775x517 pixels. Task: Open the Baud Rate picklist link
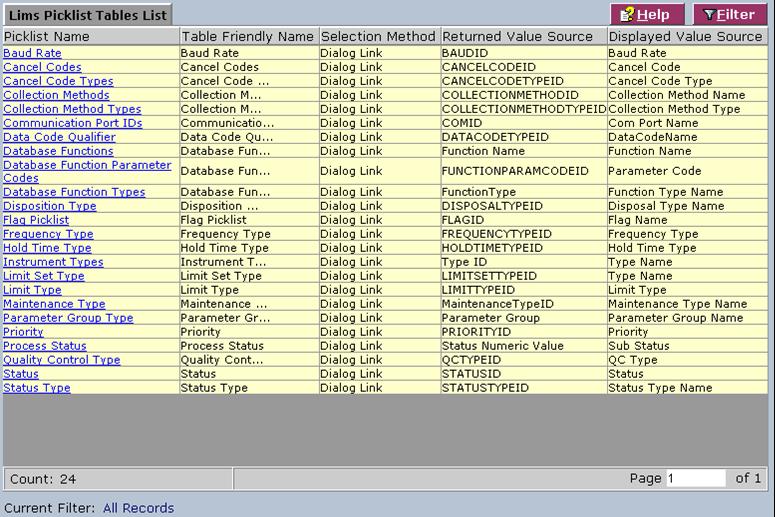click(x=32, y=53)
